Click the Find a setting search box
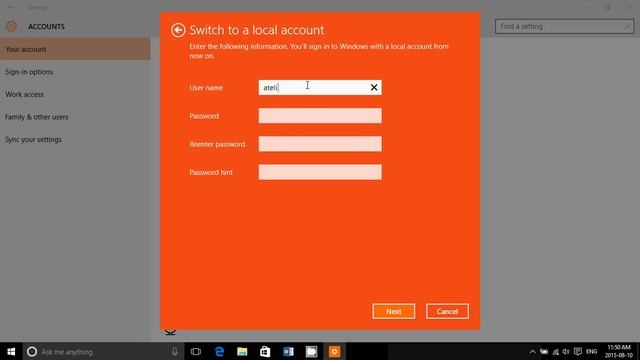 point(564,26)
